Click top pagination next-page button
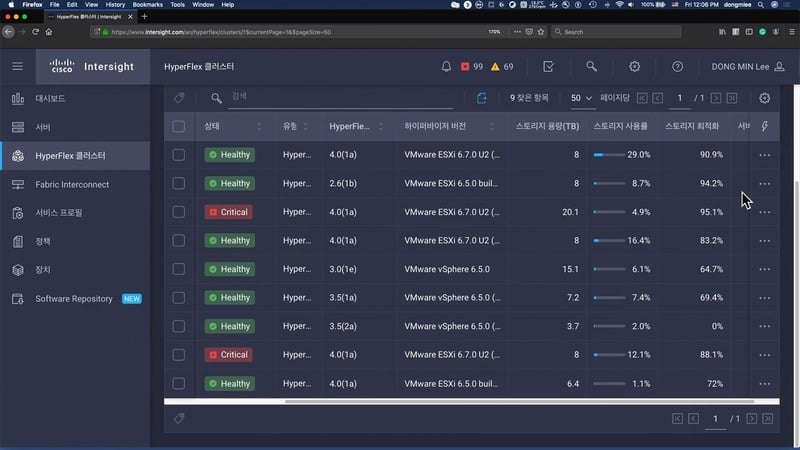The width and height of the screenshot is (800, 450). click(716, 98)
